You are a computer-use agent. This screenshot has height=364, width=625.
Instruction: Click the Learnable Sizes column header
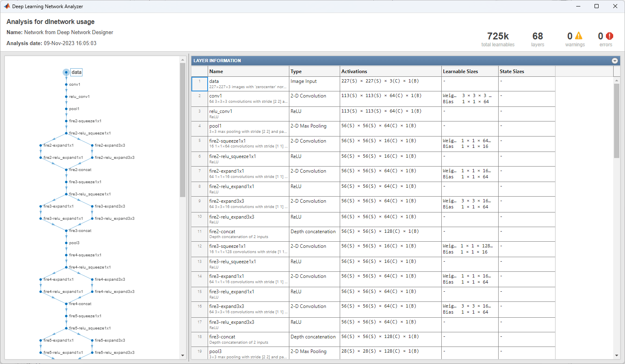[460, 71]
